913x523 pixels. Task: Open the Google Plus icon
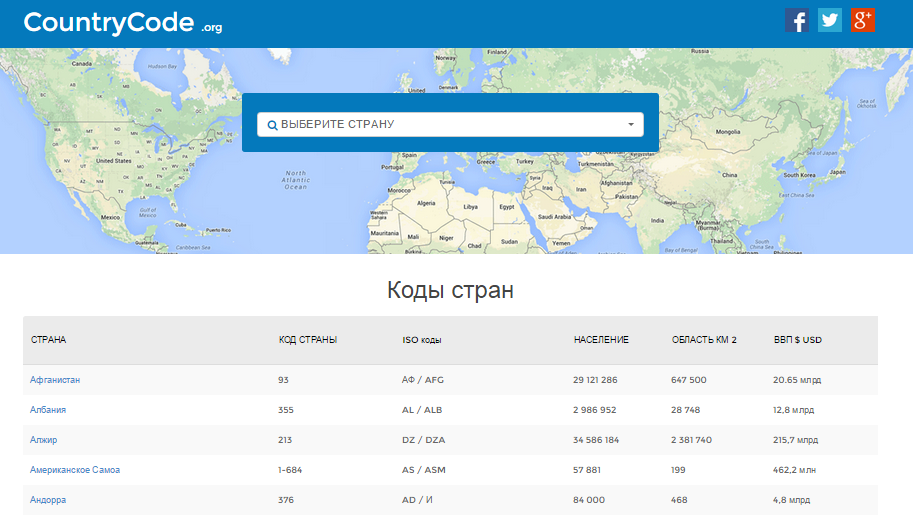pyautogui.click(x=863, y=20)
